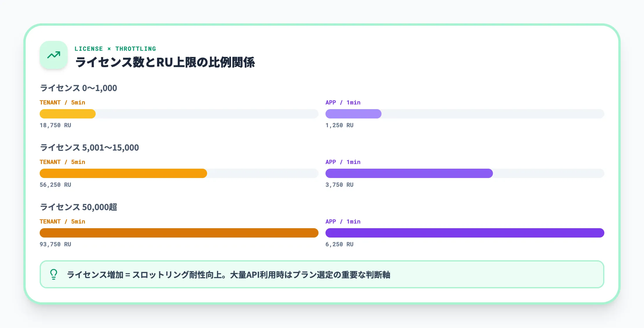Select the orange 56,250 RU bar

coord(123,173)
